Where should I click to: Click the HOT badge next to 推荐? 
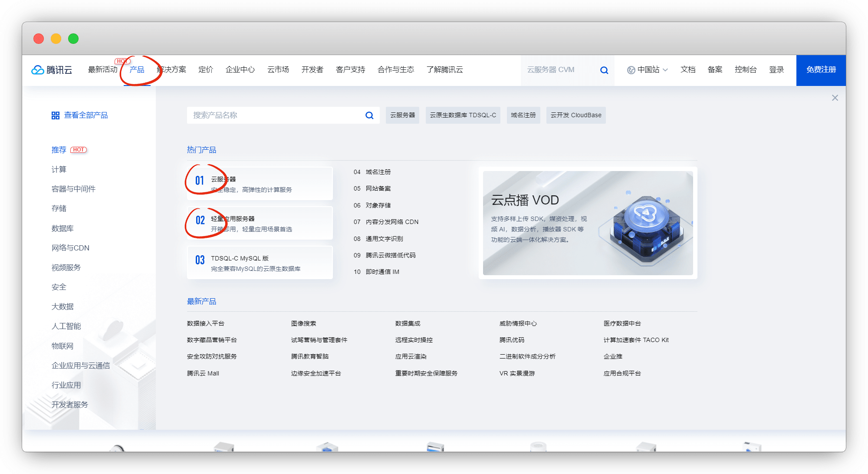click(x=79, y=150)
